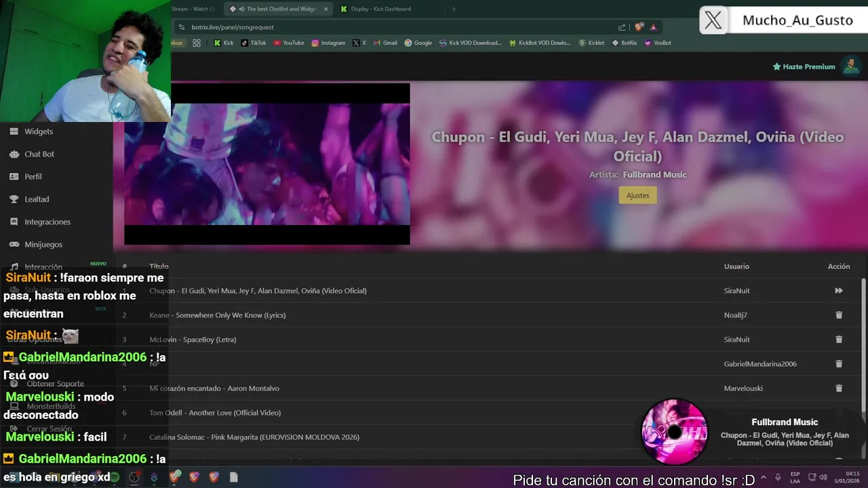Click the Kick bookmark
The width and height of the screenshot is (868, 488).
tap(223, 43)
